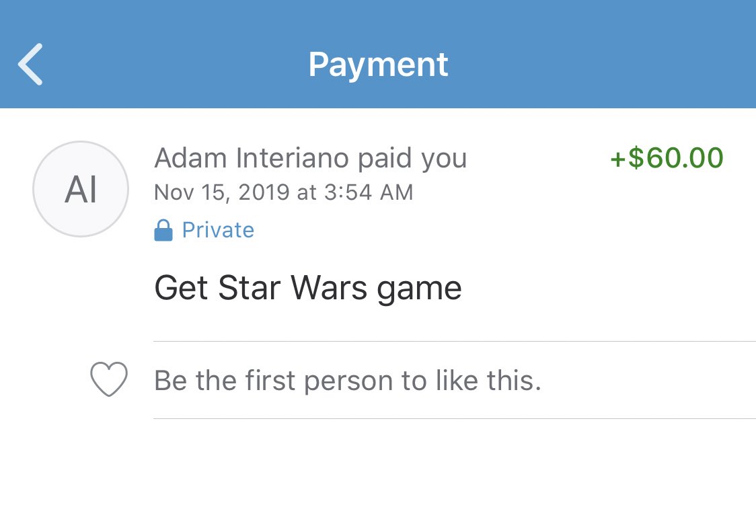Open the AI initials profile avatar
This screenshot has height=532, width=756.
click(x=81, y=189)
